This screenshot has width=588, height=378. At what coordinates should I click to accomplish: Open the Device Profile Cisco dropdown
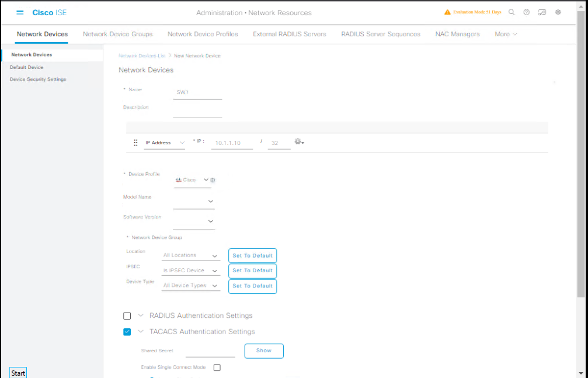click(192, 180)
